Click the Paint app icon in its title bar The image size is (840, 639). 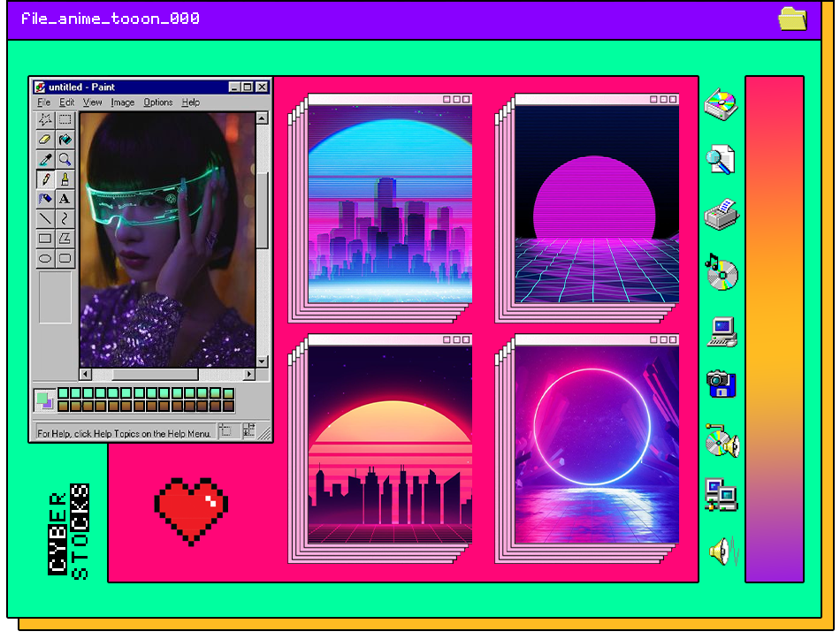[x=40, y=87]
